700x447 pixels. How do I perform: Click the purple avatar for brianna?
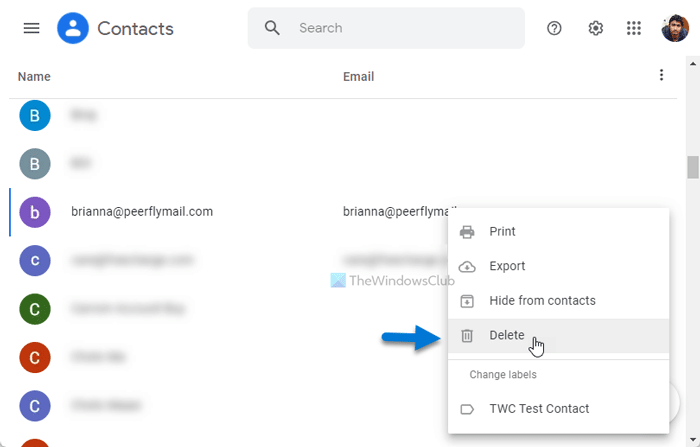pos(35,211)
